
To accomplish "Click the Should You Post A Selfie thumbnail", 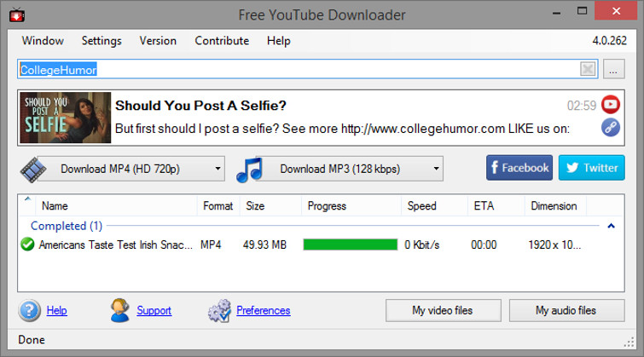I will [x=66, y=118].
